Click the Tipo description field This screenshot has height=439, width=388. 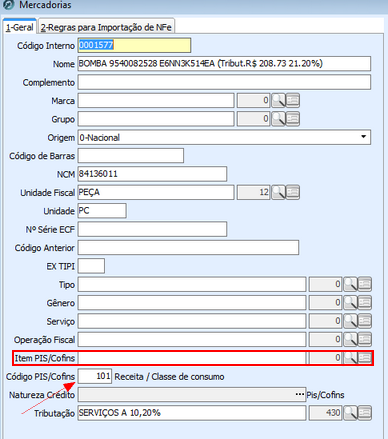point(192,284)
